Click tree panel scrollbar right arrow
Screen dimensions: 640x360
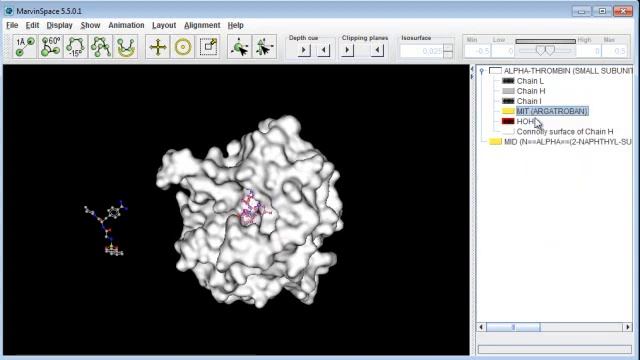[x=628, y=327]
